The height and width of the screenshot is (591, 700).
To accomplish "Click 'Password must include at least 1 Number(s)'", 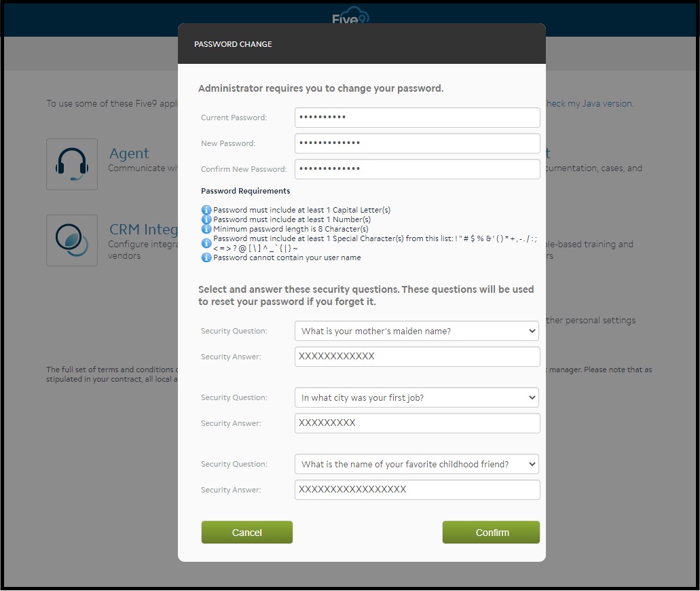I will [x=292, y=219].
